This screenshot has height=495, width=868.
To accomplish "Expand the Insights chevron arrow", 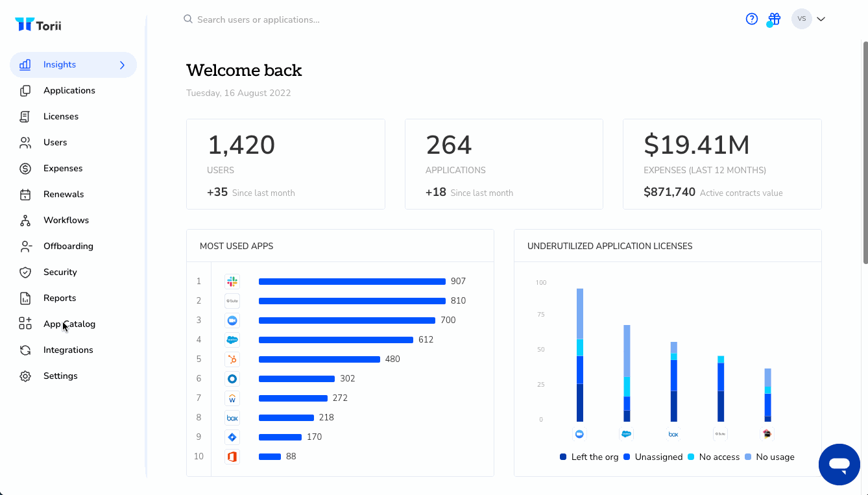I will click(x=123, y=65).
